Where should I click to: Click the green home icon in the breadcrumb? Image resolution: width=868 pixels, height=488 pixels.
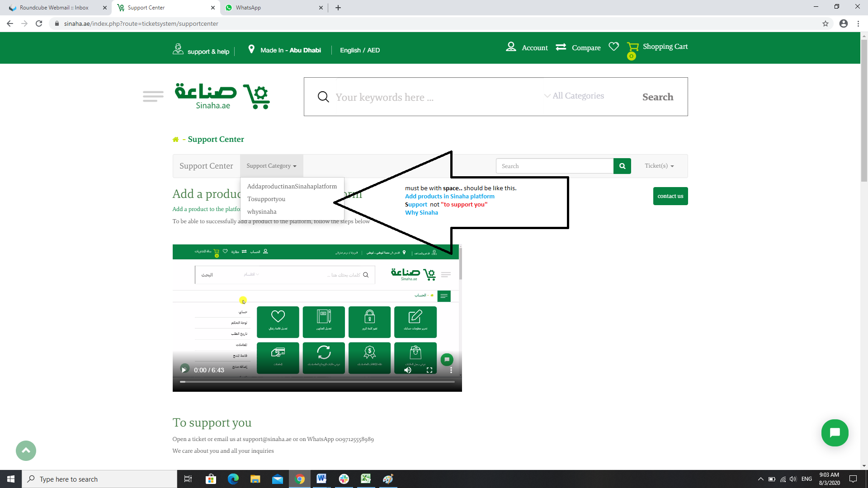175,140
